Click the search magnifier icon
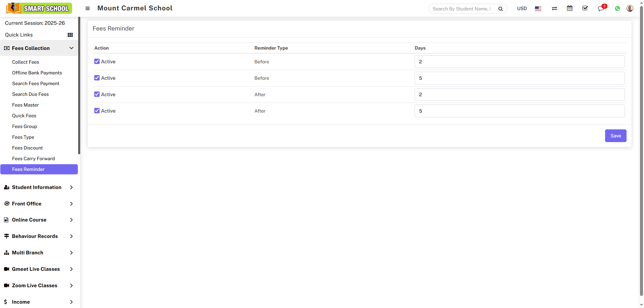 pos(500,9)
